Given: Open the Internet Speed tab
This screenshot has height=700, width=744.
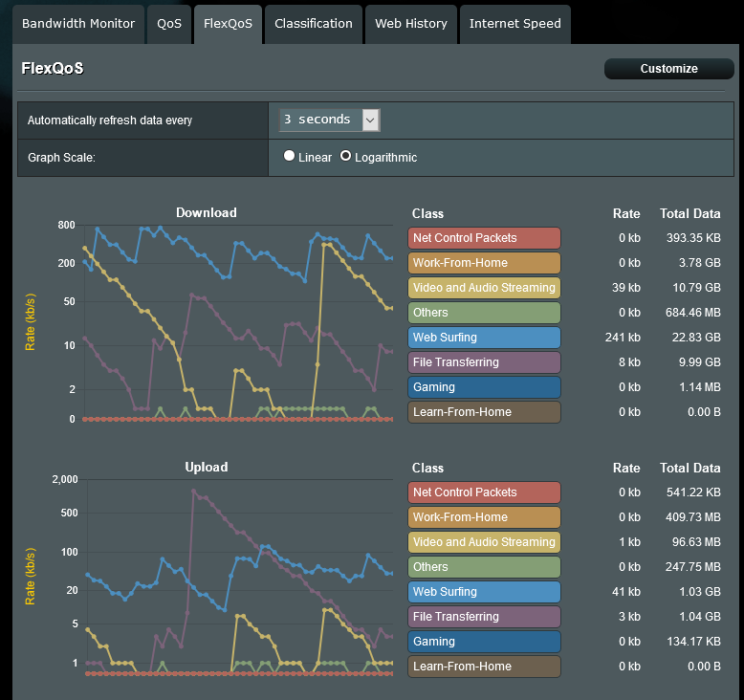Looking at the screenshot, I should point(514,24).
